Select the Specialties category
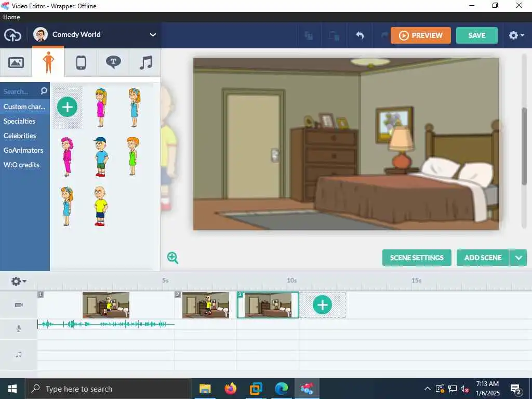The image size is (532, 399). 19,121
